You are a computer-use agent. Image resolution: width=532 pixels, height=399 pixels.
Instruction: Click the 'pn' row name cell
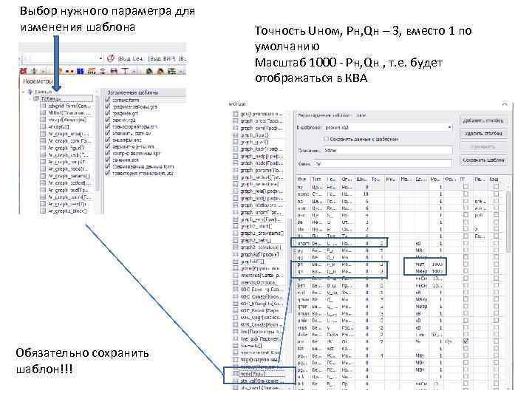tap(301, 265)
